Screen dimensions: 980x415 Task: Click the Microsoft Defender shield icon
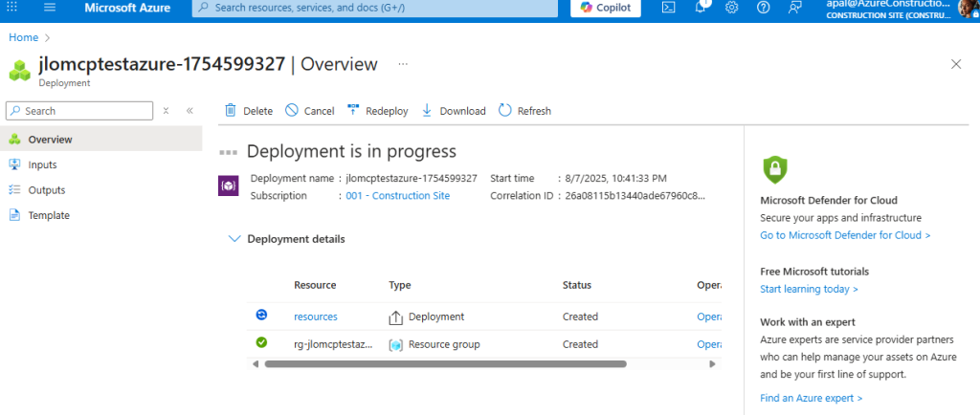pyautogui.click(x=775, y=169)
